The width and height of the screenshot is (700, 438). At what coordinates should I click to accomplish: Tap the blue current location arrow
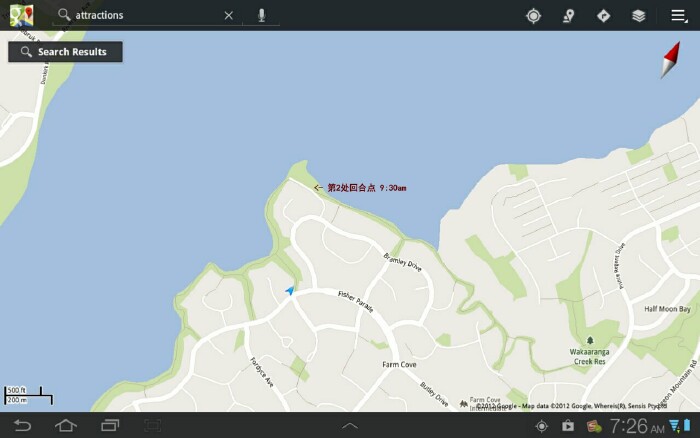coord(290,291)
